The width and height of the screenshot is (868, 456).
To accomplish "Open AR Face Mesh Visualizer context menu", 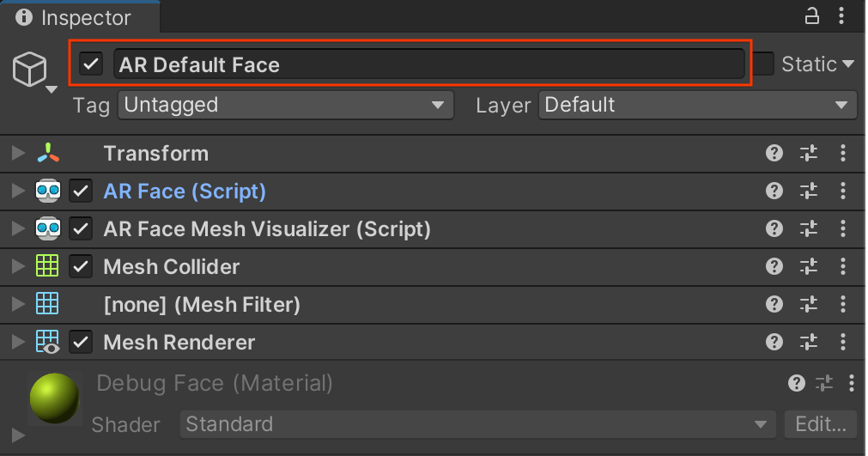I will tap(843, 229).
